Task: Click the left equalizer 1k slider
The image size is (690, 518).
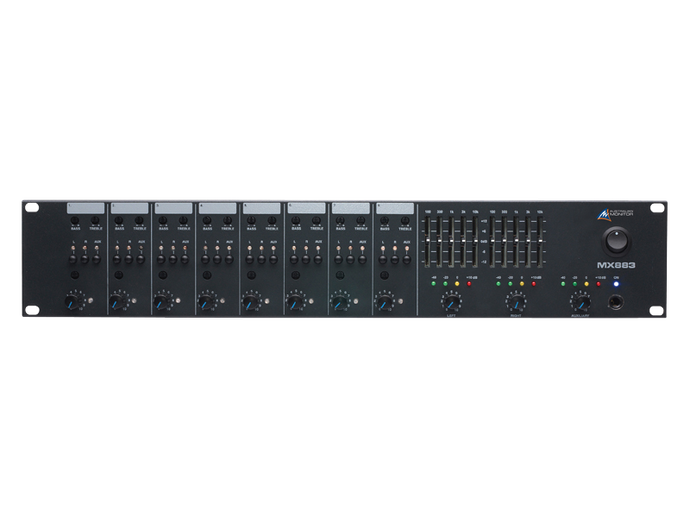Action: coord(451,242)
